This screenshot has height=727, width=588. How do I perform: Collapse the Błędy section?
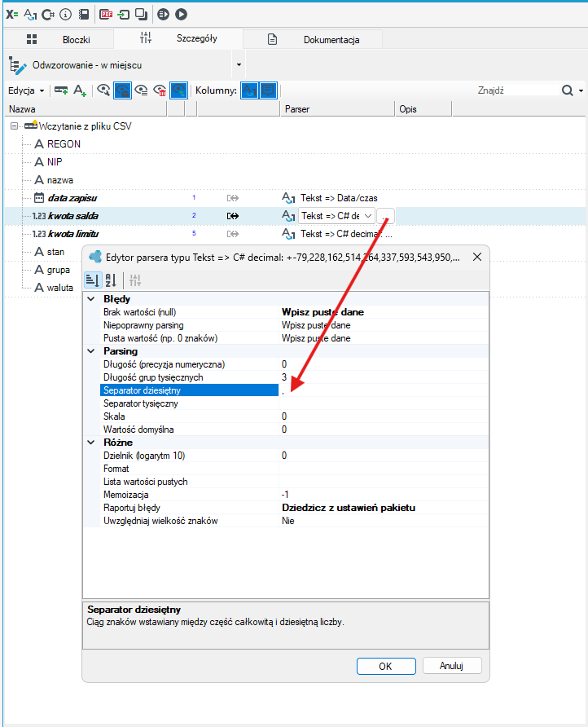pyautogui.click(x=91, y=299)
